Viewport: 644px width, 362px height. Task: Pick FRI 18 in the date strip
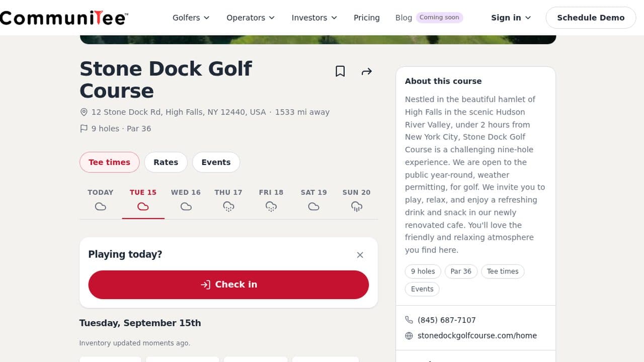click(x=271, y=200)
